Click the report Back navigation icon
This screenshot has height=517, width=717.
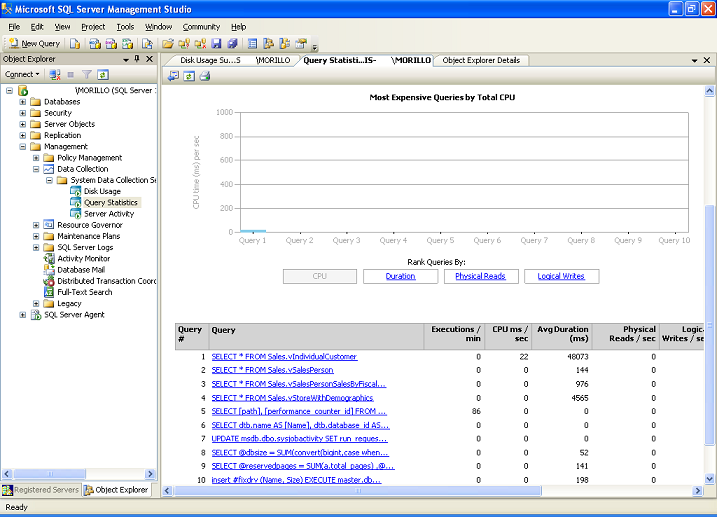pos(173,76)
